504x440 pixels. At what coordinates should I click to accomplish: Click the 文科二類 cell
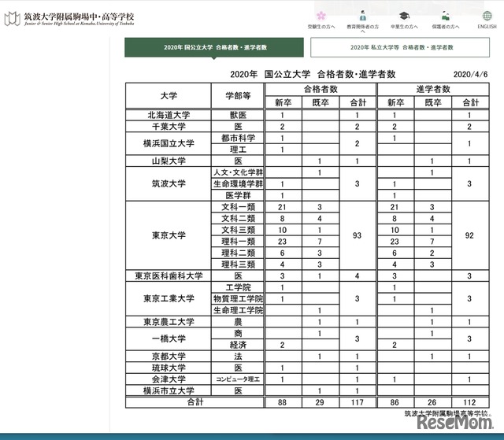coord(238,218)
